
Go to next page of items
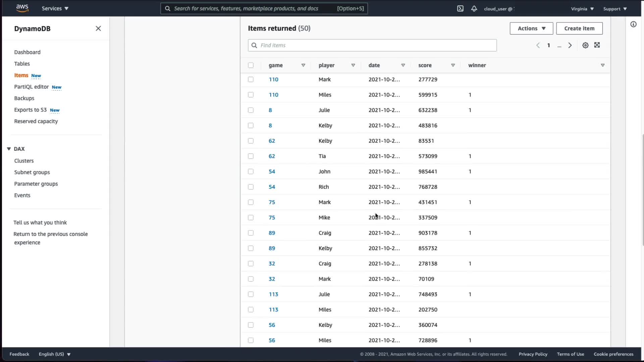(x=570, y=45)
